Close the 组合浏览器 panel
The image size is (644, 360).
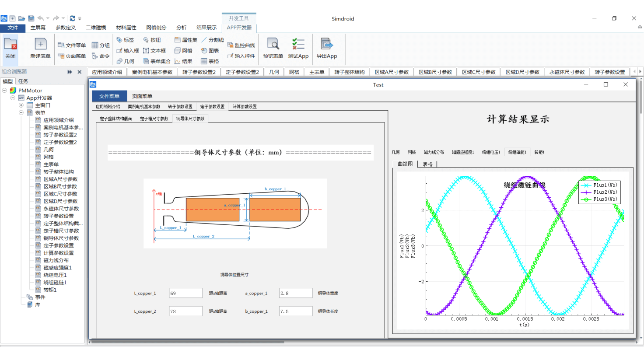tap(79, 72)
